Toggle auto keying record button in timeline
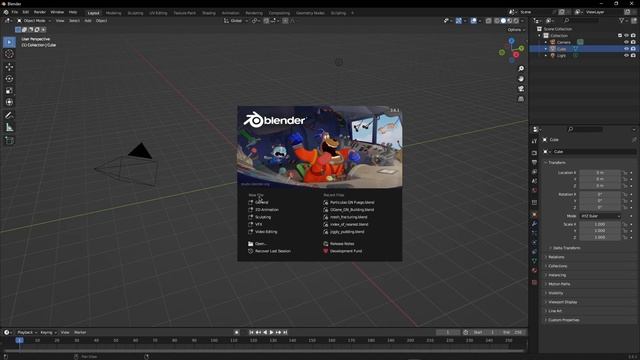Viewport: 640px width, 360px height. point(236,332)
